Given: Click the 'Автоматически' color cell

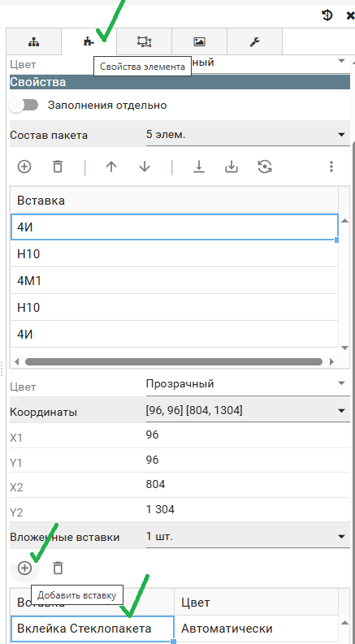Looking at the screenshot, I should [x=257, y=629].
